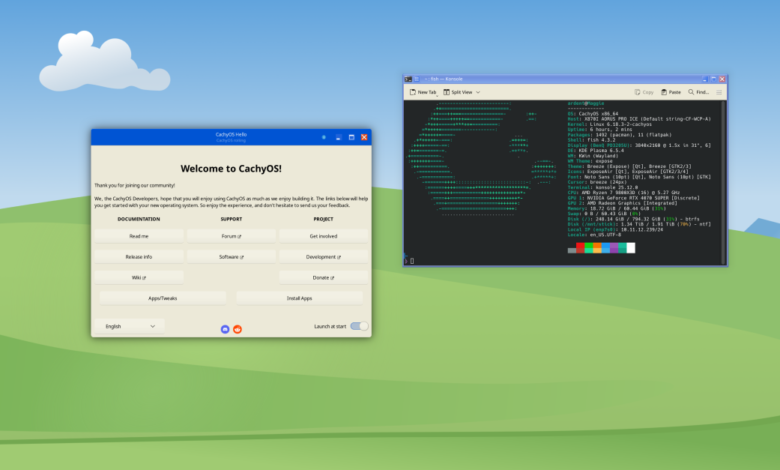Open the Reddit icon in CachyOS Hello
Image resolution: width=780 pixels, height=470 pixels.
(x=238, y=329)
